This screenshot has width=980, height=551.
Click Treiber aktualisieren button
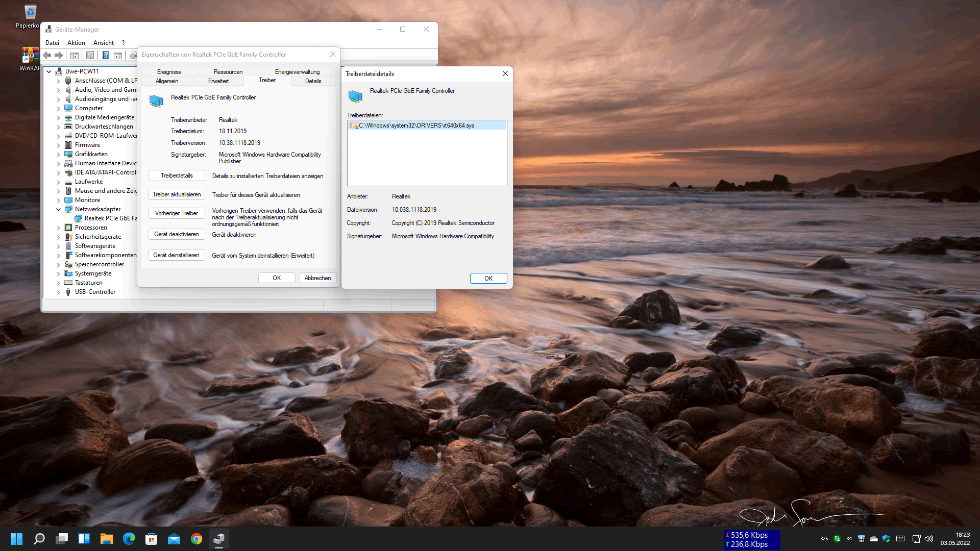177,194
